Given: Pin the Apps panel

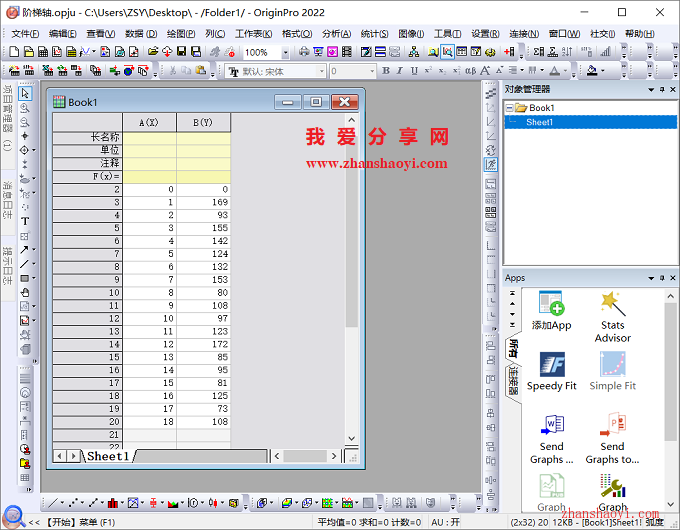Looking at the screenshot, I should [662, 278].
